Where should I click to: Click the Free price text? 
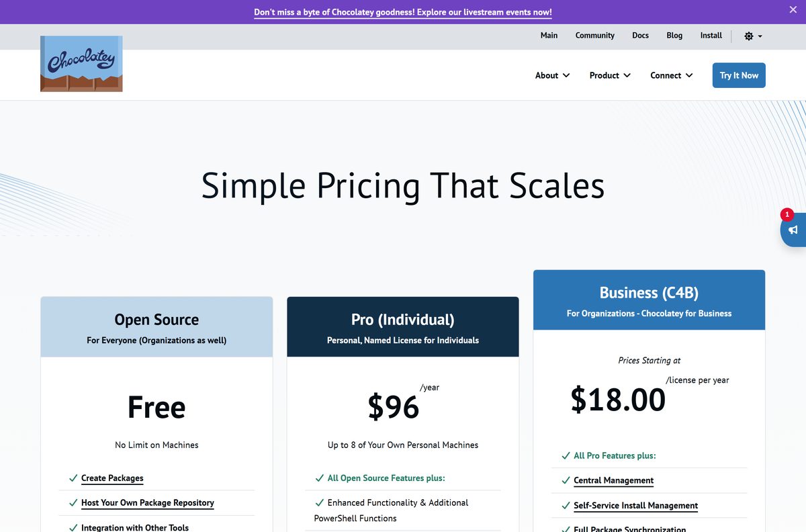pos(156,407)
